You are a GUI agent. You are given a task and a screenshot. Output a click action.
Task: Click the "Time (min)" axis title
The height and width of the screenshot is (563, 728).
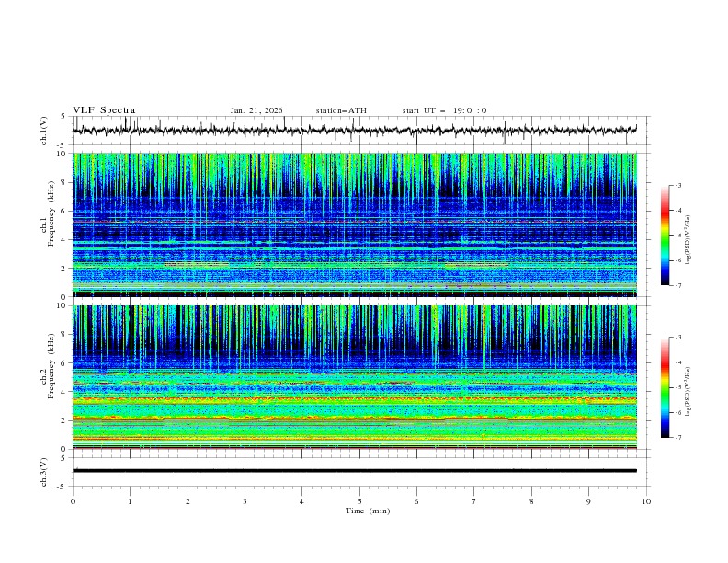(x=368, y=511)
